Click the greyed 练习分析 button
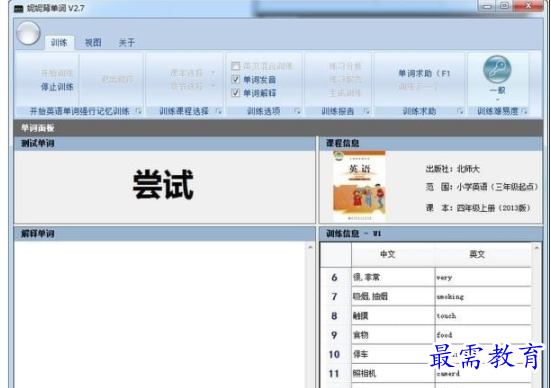551x388 pixels. point(345,66)
